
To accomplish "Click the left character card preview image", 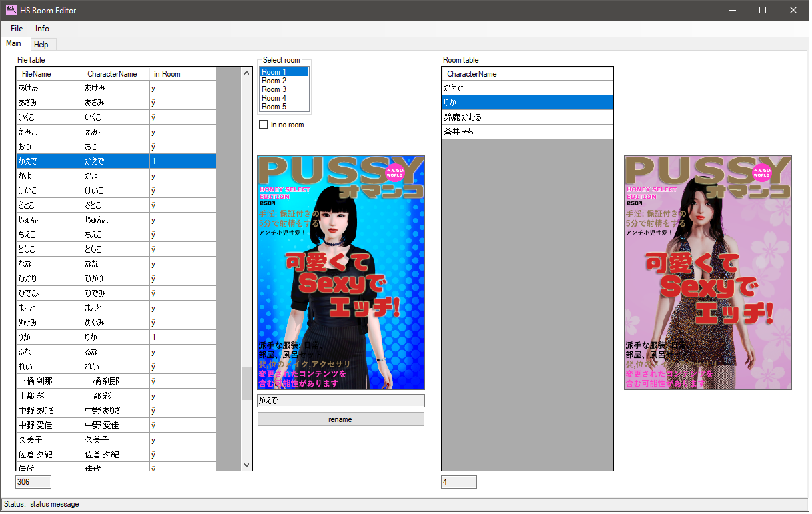I will pos(341,273).
